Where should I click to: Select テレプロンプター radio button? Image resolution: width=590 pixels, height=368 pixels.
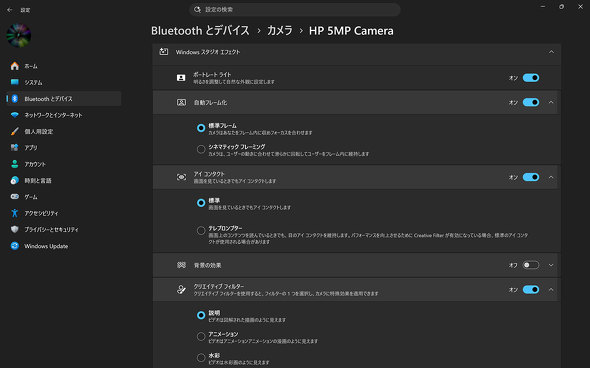(x=201, y=230)
